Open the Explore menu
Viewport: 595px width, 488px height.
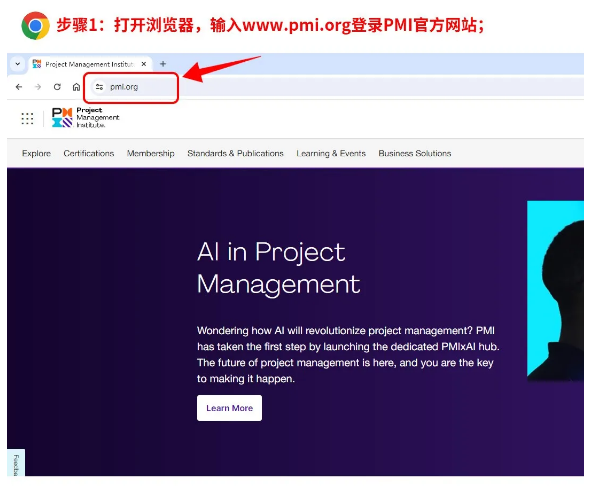36,153
